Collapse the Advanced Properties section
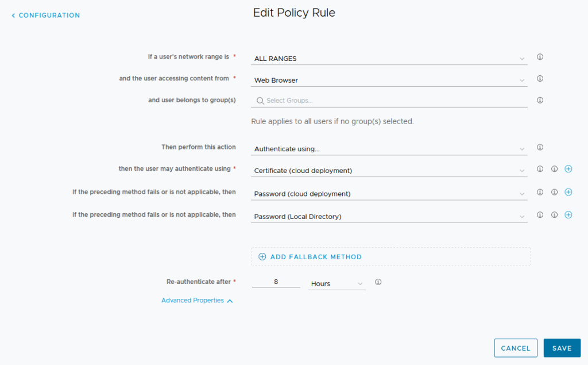The image size is (588, 365). pos(197,301)
